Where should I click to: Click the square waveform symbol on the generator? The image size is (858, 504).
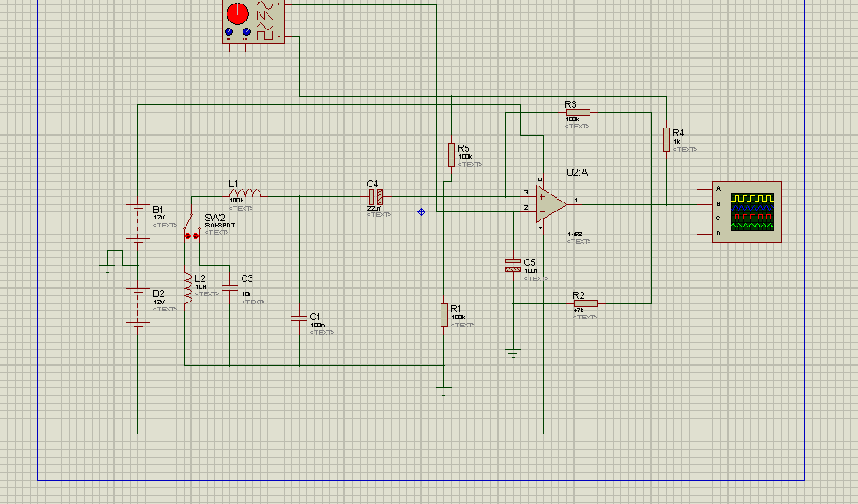click(x=265, y=35)
